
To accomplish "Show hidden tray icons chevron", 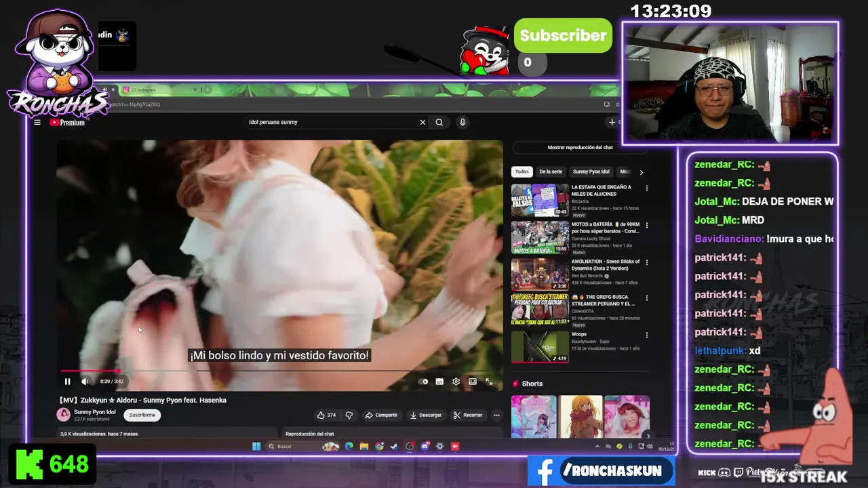I will [x=597, y=447].
